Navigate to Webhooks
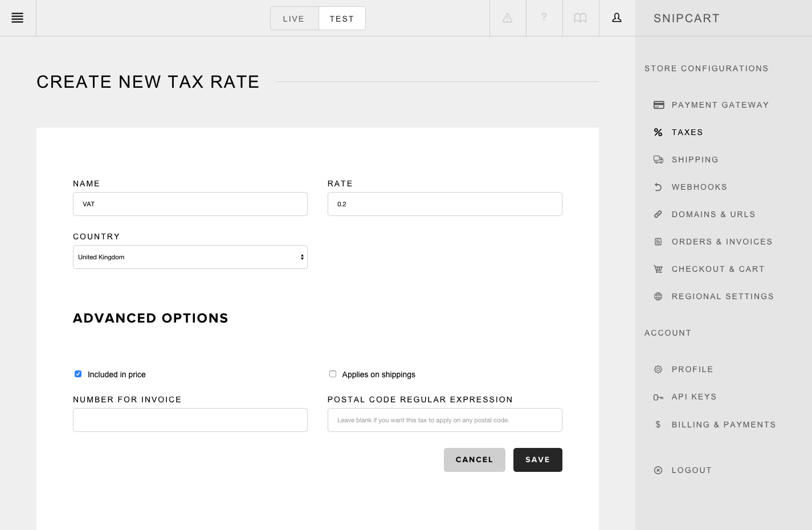The image size is (812, 530). point(699,187)
